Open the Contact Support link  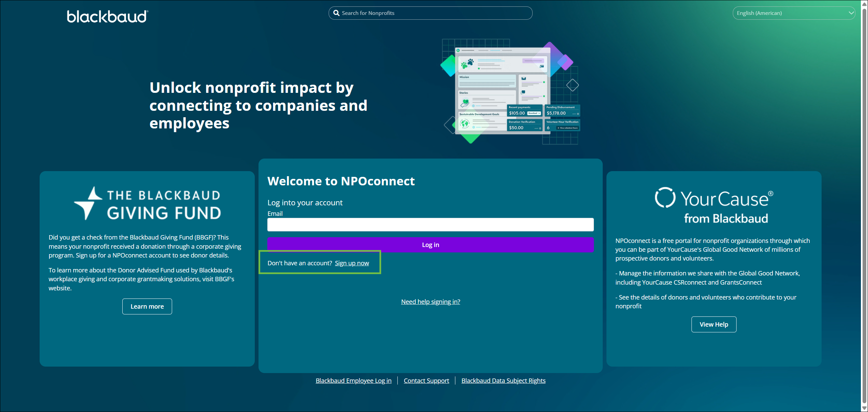pos(426,380)
